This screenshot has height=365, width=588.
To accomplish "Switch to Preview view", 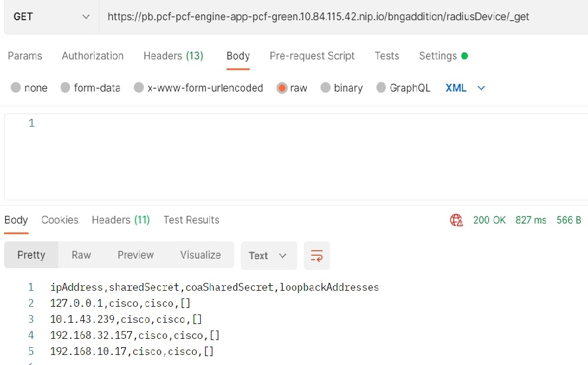I will pos(136,255).
